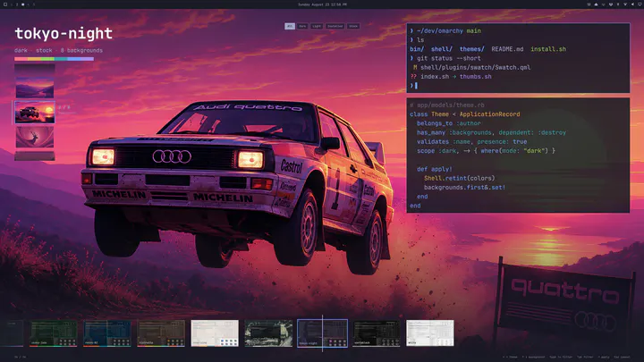Viewport: 644px width, 362px height.
Task: Click "has_many :backgrounds" line in editor
Action: (x=491, y=132)
